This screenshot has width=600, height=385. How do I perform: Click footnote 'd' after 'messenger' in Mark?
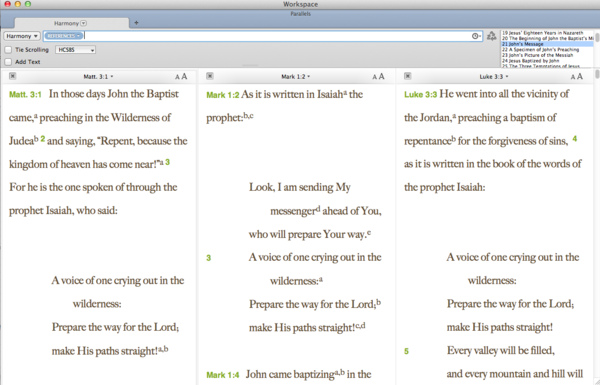[318, 208]
